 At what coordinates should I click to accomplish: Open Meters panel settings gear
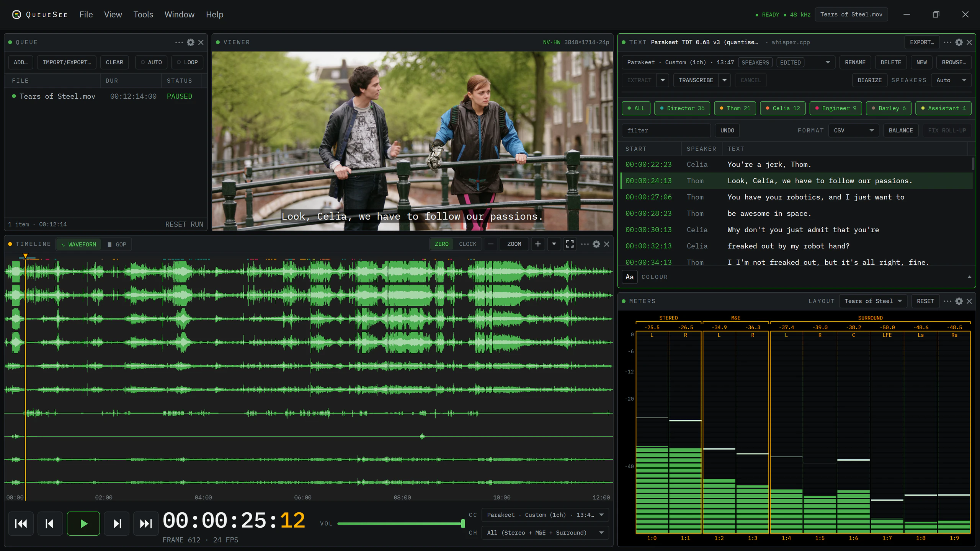tap(959, 302)
